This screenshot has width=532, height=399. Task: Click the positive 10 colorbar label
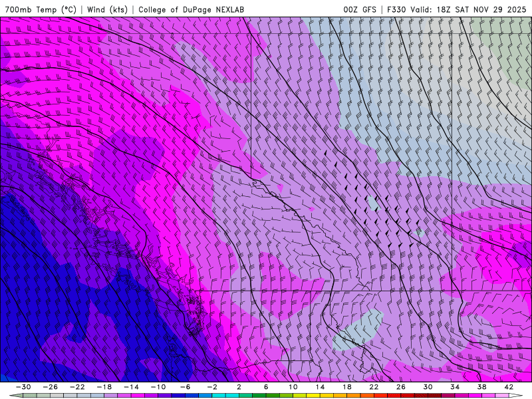[x=293, y=387]
